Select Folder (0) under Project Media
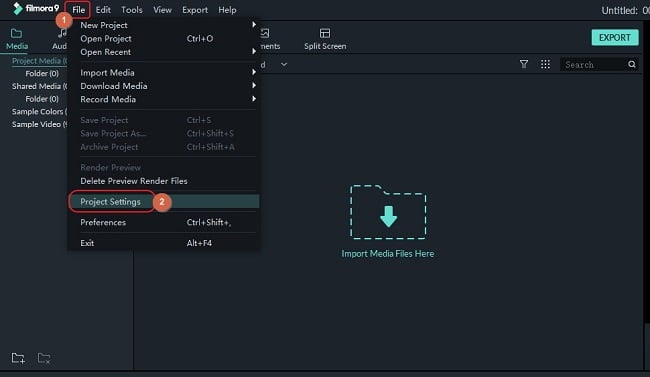The height and width of the screenshot is (377, 650). click(x=42, y=73)
